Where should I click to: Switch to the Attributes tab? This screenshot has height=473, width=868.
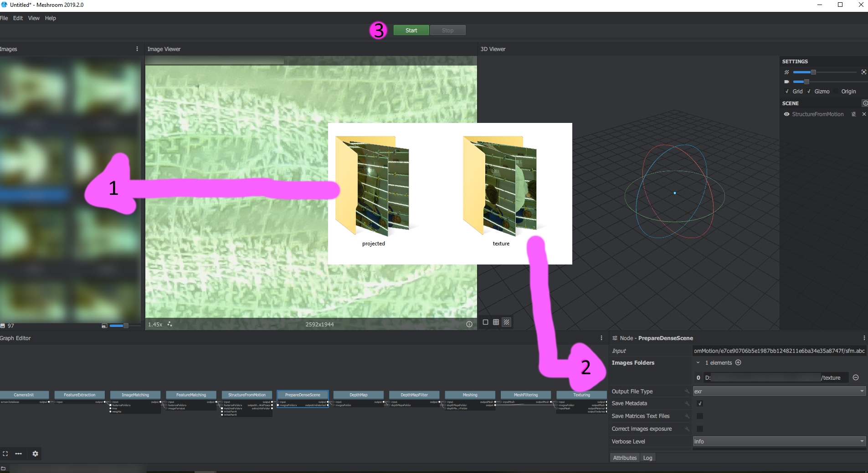pos(625,458)
